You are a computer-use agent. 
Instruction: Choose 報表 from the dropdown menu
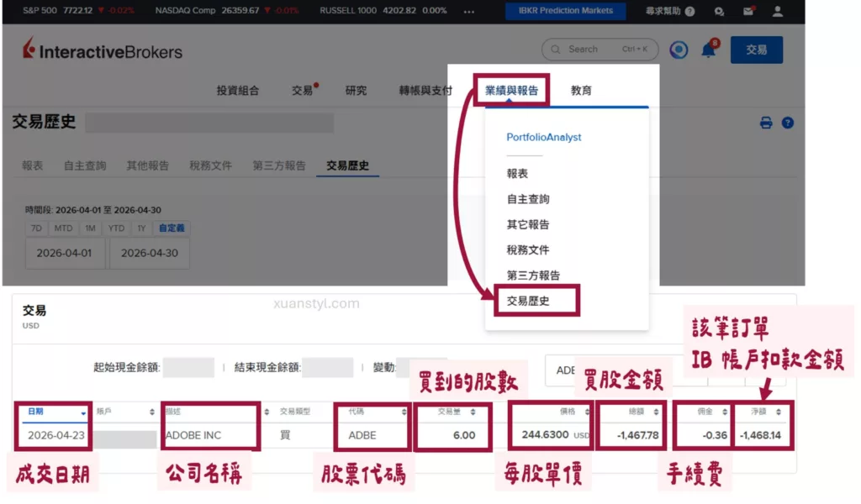517,173
